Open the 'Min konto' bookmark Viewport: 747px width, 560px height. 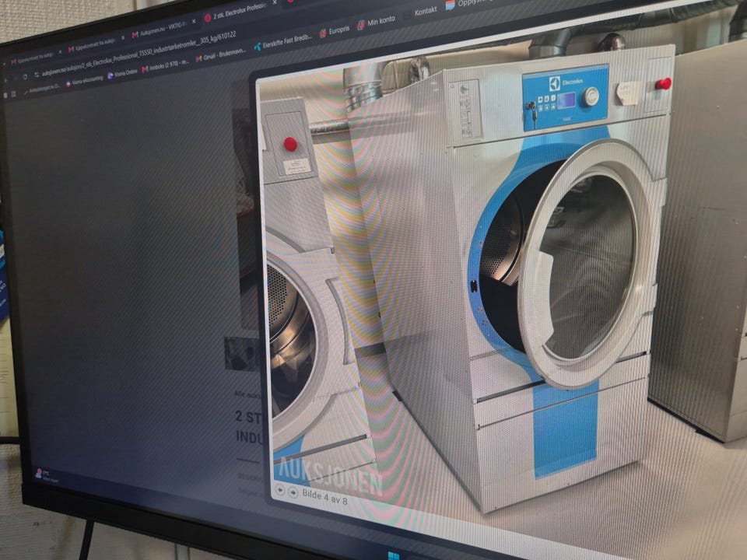pyautogui.click(x=377, y=22)
